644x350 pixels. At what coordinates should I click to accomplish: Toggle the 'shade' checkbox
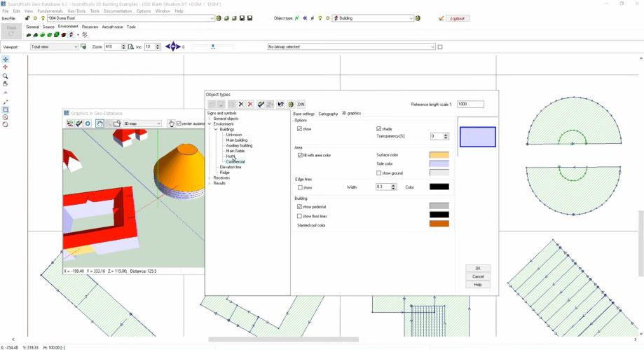point(379,129)
